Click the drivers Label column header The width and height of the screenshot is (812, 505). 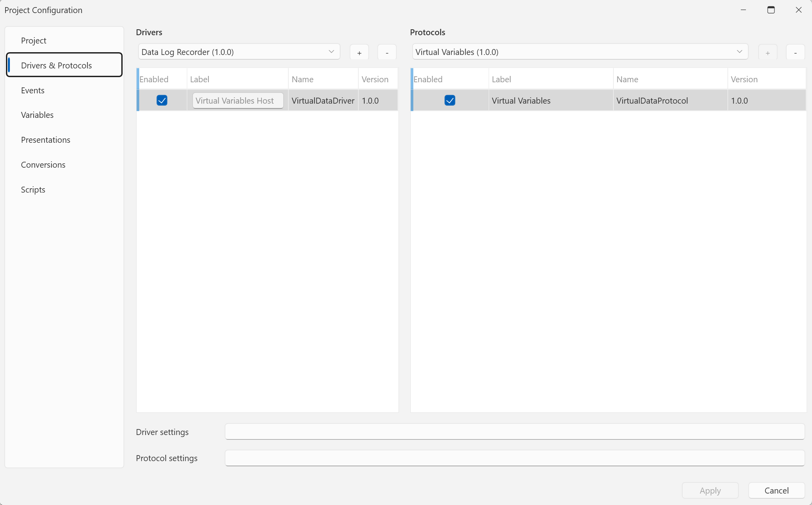[x=237, y=79]
